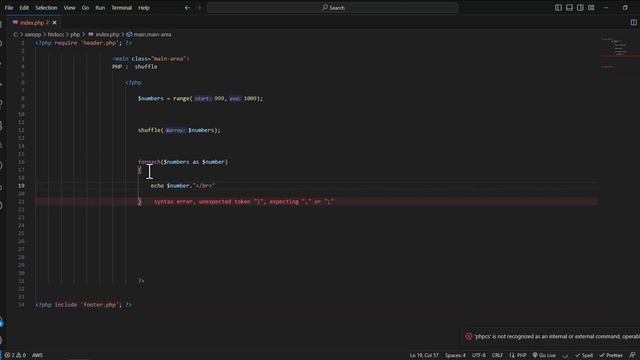Click the foreach($numbers as $number) line

183,162
